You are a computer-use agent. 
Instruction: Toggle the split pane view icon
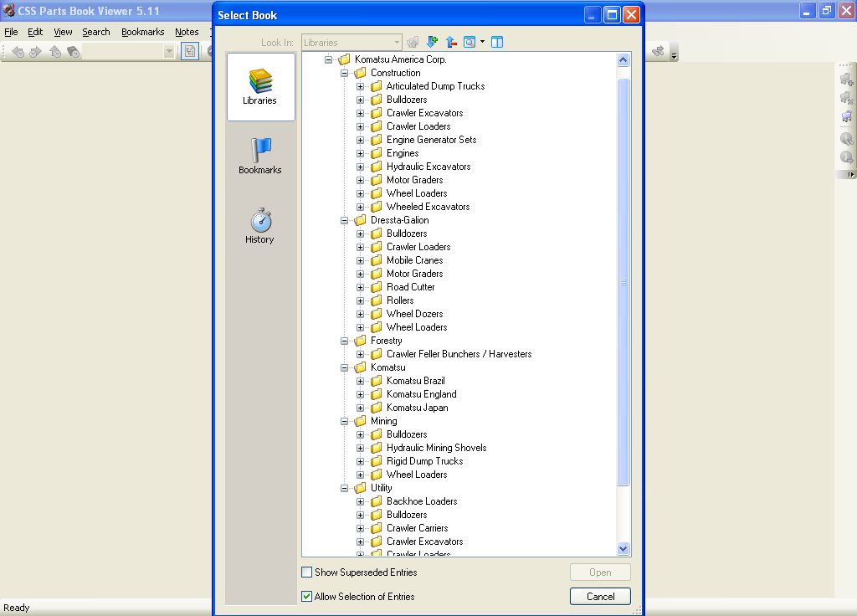click(x=497, y=42)
